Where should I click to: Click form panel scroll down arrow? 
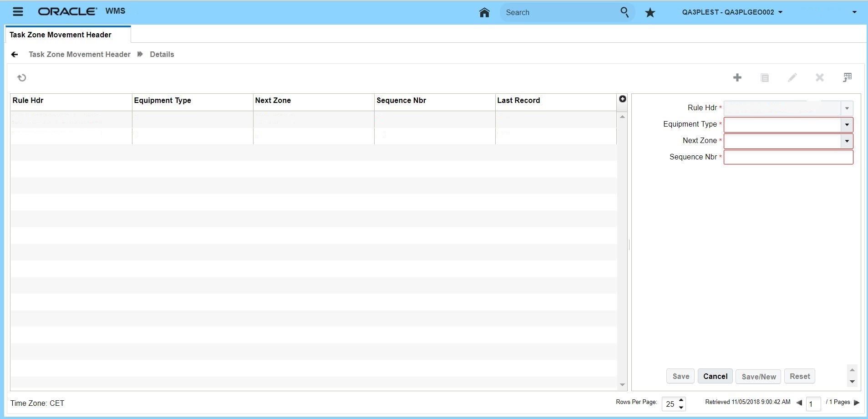pyautogui.click(x=853, y=382)
